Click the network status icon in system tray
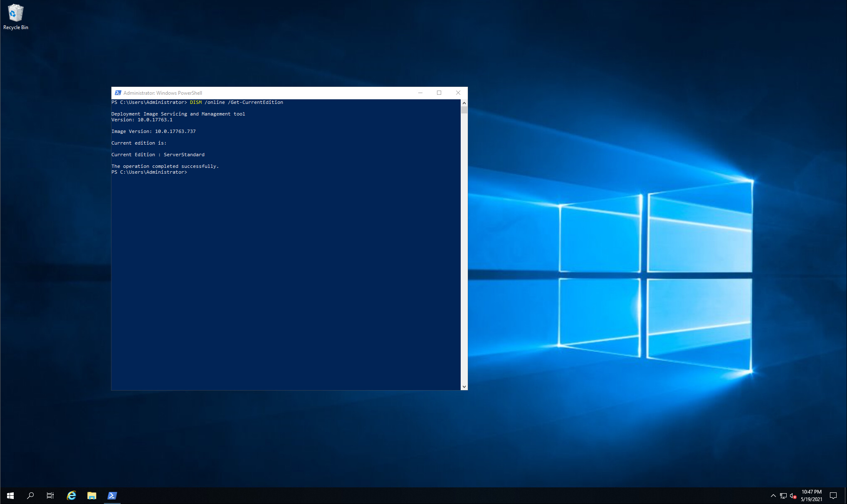 [784, 494]
